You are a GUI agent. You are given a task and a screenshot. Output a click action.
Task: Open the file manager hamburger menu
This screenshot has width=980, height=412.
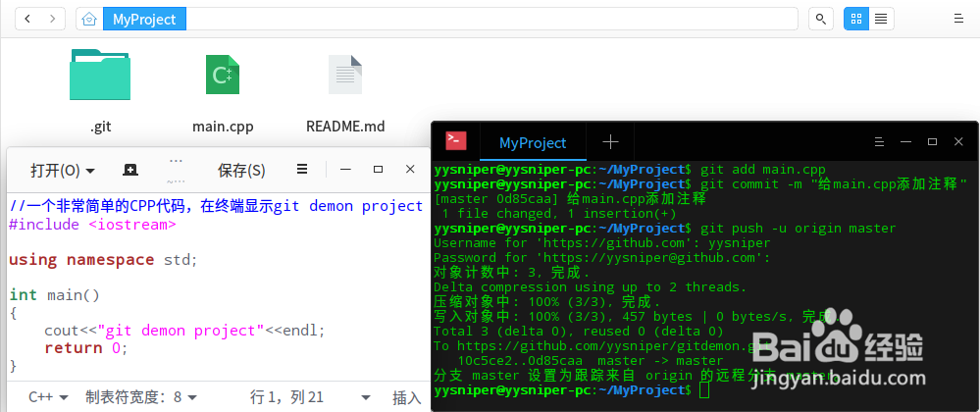point(958,19)
